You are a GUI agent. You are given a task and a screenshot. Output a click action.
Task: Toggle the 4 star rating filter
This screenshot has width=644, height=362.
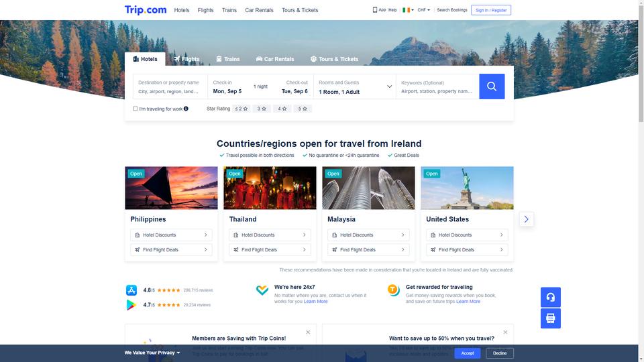[x=282, y=109]
